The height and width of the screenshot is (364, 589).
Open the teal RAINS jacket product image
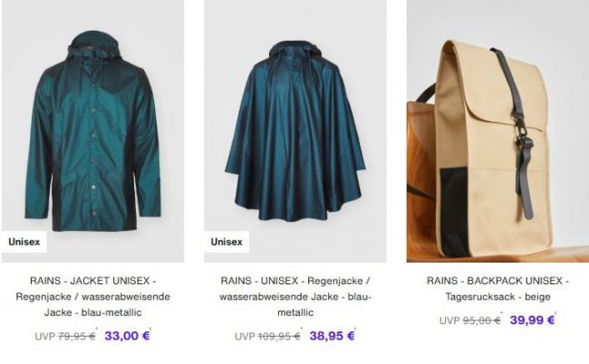pos(92,131)
